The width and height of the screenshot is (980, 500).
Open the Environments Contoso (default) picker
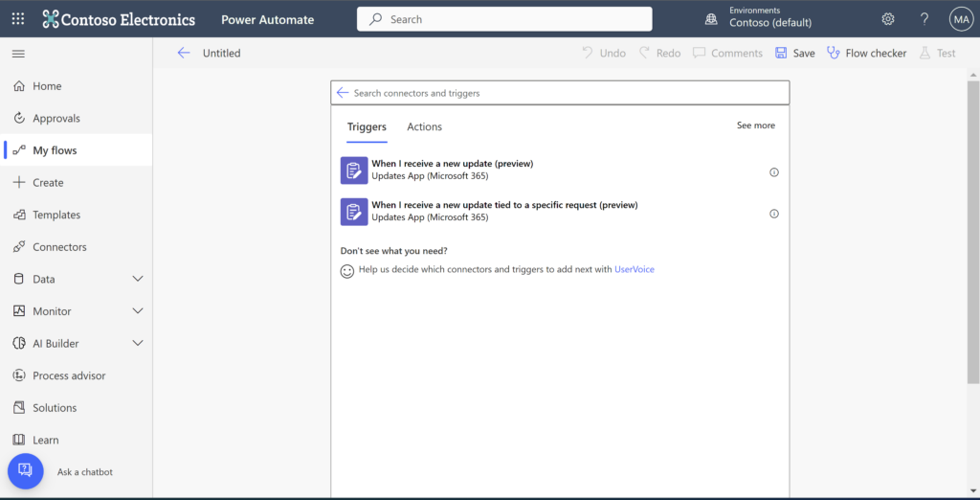coord(759,19)
